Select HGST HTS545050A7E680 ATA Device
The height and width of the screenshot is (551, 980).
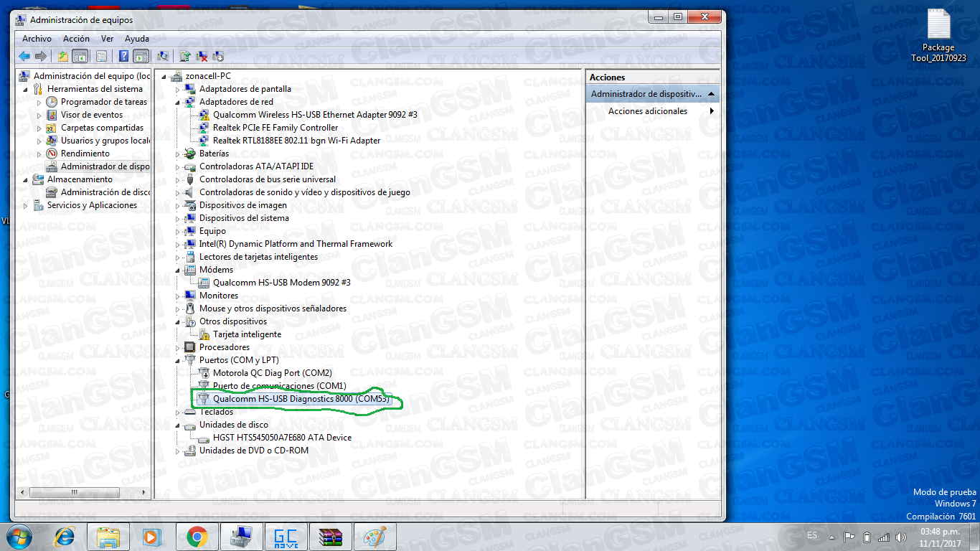pos(282,438)
